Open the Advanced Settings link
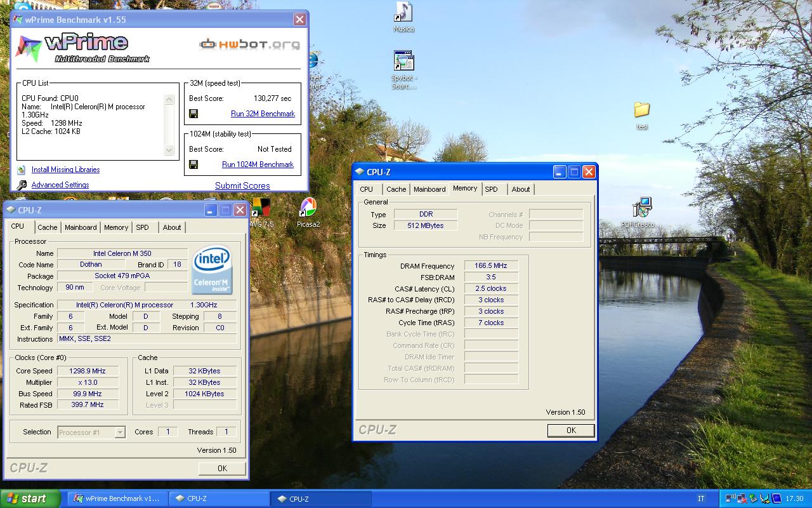Screen dimensions: 812x508 (x=60, y=185)
